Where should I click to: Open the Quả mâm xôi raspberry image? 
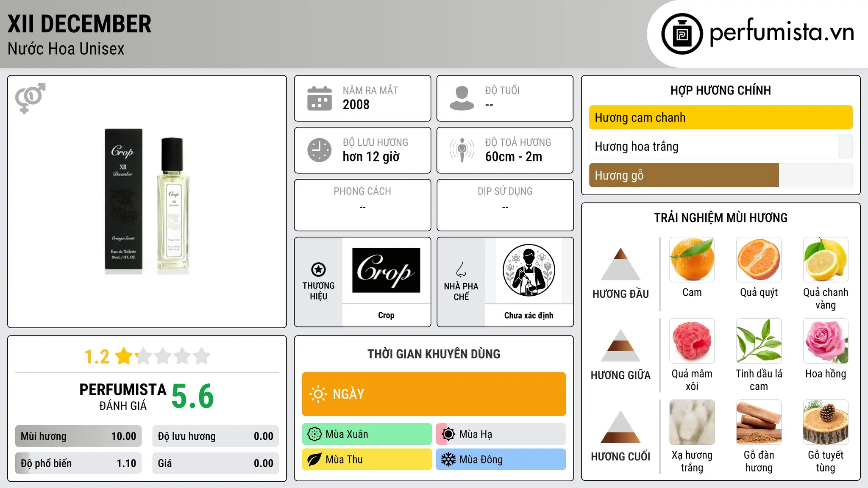point(692,341)
